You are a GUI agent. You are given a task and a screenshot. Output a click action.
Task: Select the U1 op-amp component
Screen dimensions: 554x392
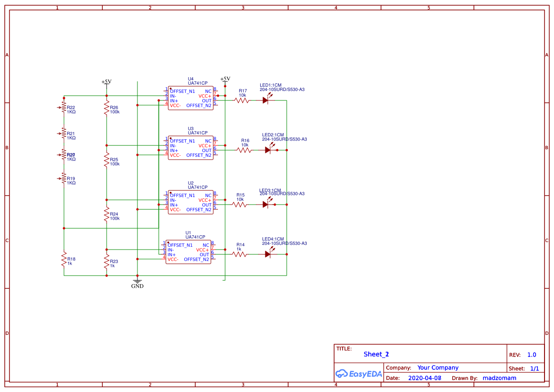pos(189,252)
